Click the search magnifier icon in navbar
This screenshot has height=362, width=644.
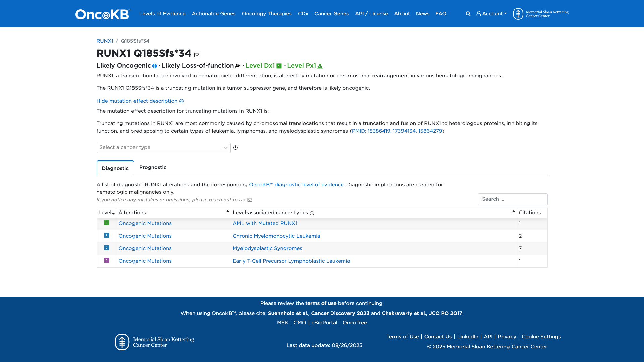[468, 14]
